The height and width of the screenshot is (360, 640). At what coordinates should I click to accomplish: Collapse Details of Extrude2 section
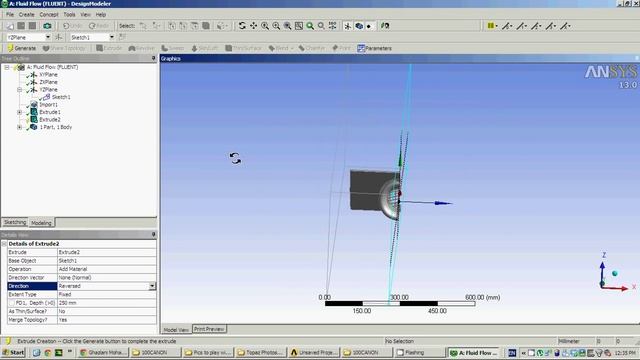coord(4,244)
